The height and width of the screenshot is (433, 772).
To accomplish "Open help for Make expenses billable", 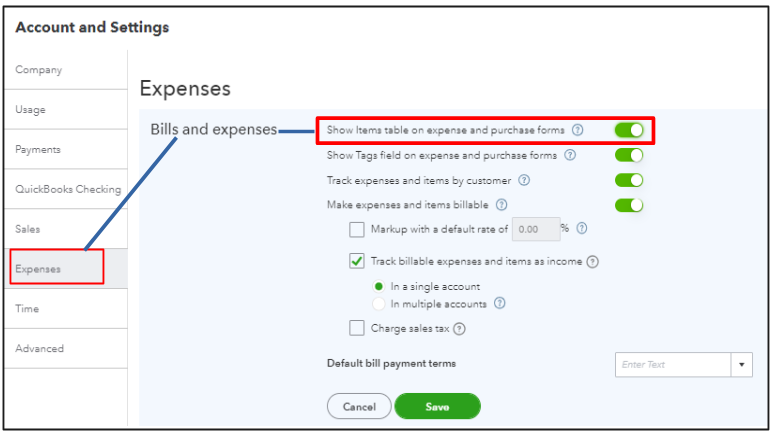I will 501,204.
